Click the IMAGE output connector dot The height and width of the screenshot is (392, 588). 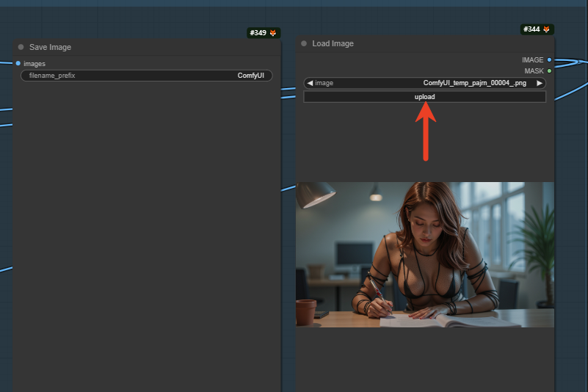549,59
